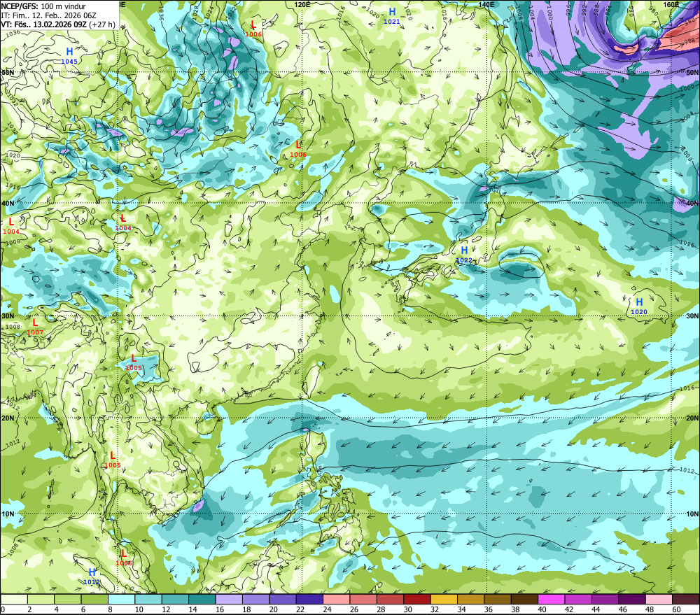Click the VT valid time 13.02.2026 09Z line
The image size is (700, 615).
point(58,24)
